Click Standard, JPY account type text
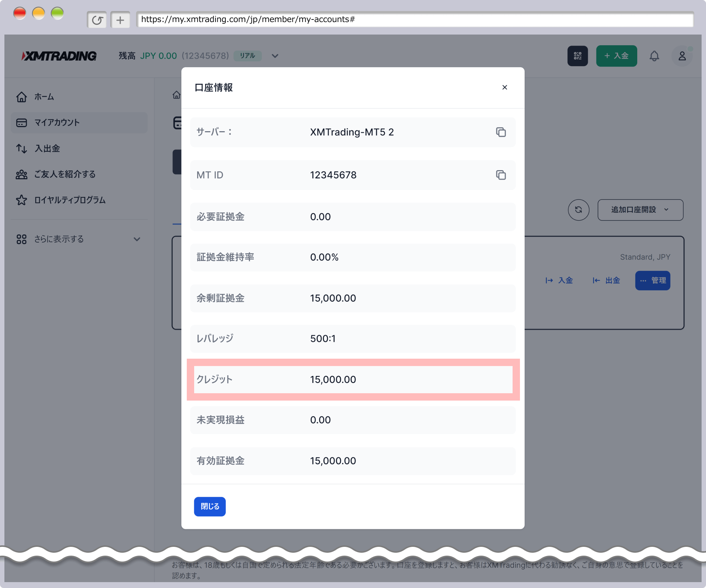706x588 pixels. (x=645, y=257)
